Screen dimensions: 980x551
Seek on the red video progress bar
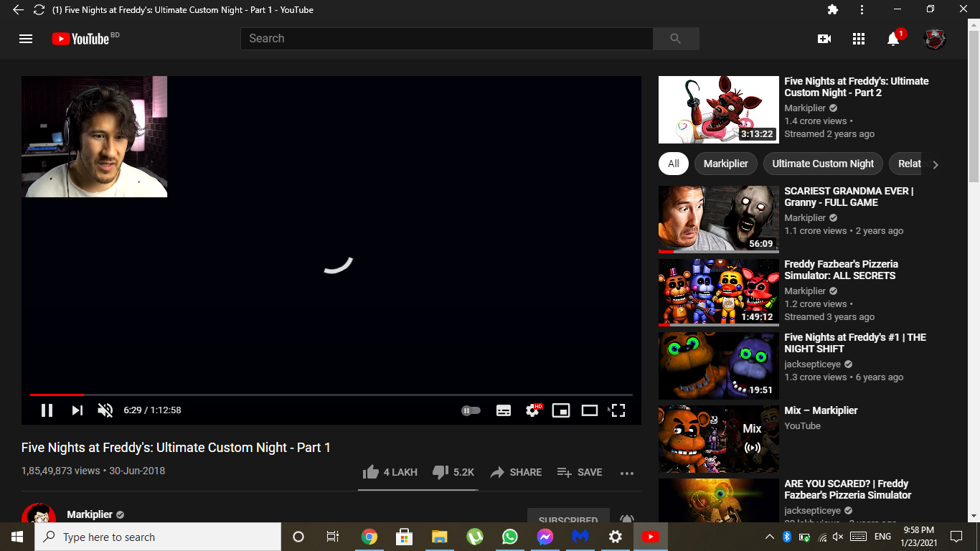(331, 395)
